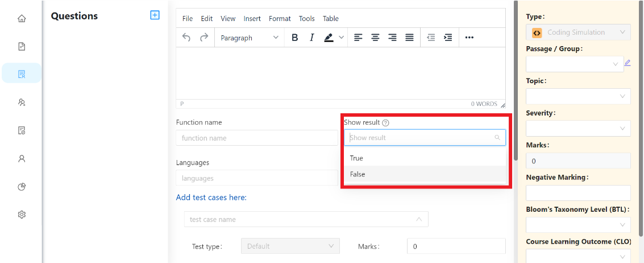Click the 0 WORDS counter
The image size is (644, 263).
click(484, 104)
